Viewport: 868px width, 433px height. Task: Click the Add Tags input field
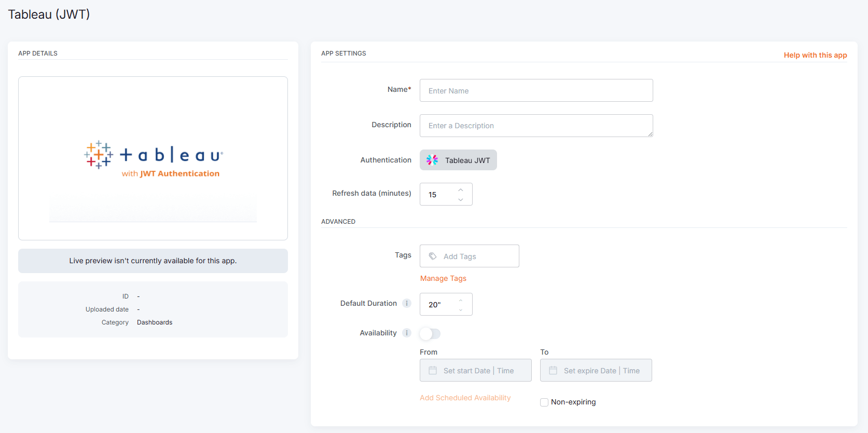click(x=470, y=256)
